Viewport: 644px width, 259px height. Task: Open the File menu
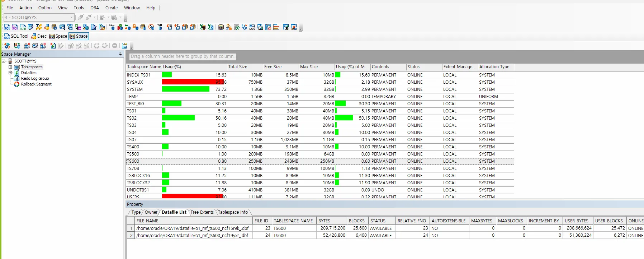click(10, 8)
